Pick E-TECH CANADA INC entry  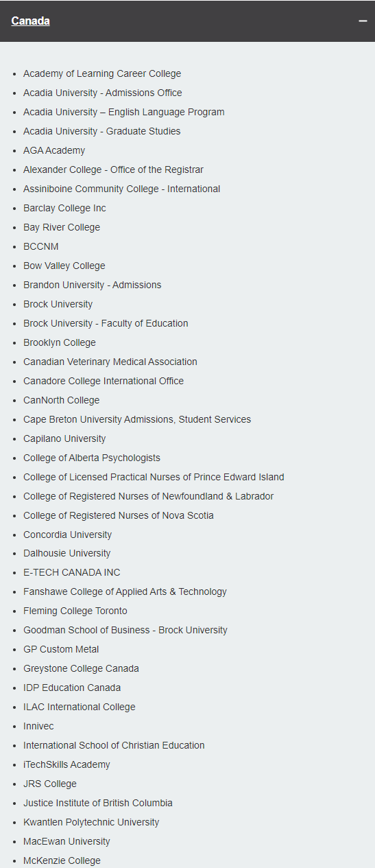(x=72, y=572)
